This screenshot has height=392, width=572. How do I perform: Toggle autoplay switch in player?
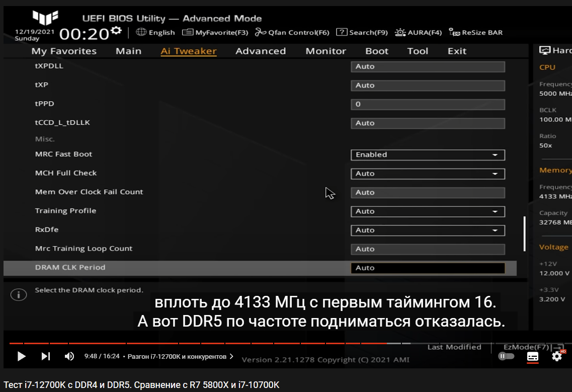point(506,356)
